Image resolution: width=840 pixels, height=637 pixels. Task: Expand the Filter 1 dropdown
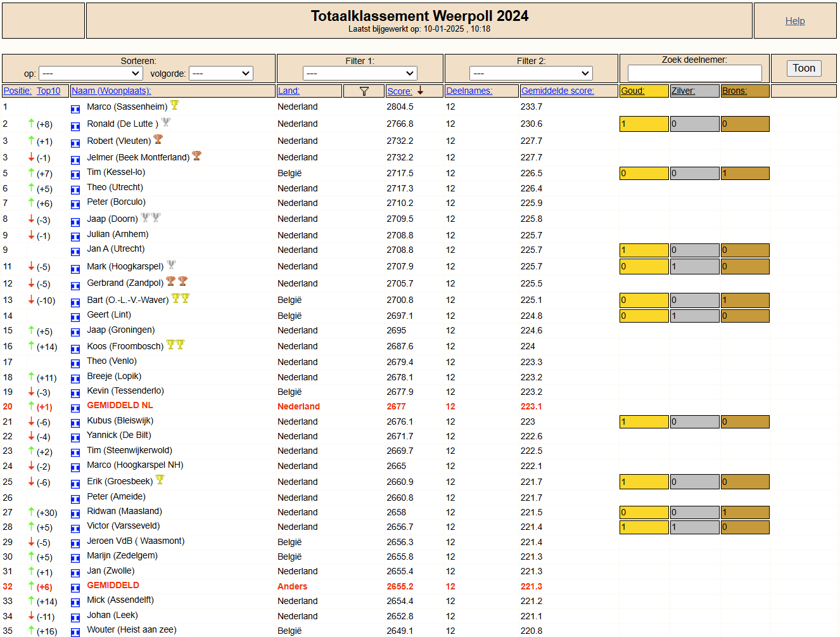pos(360,74)
